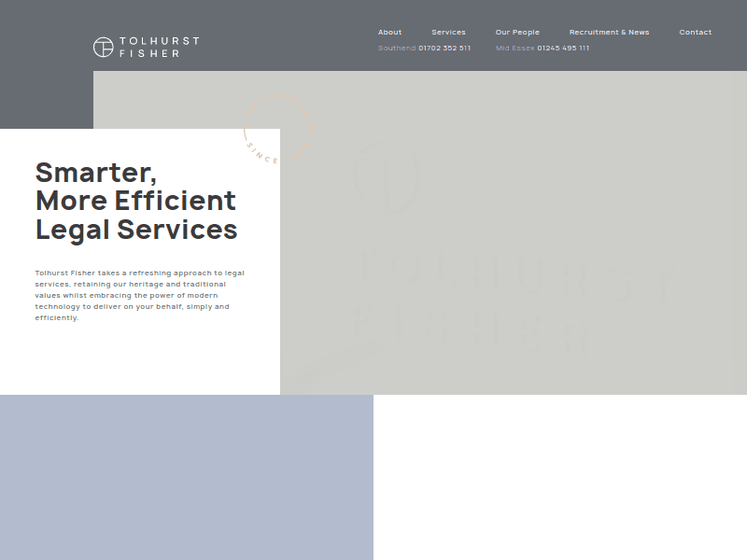This screenshot has width=747, height=560.
Task: Click the faded circular monogram in hero image
Action: tap(386, 177)
